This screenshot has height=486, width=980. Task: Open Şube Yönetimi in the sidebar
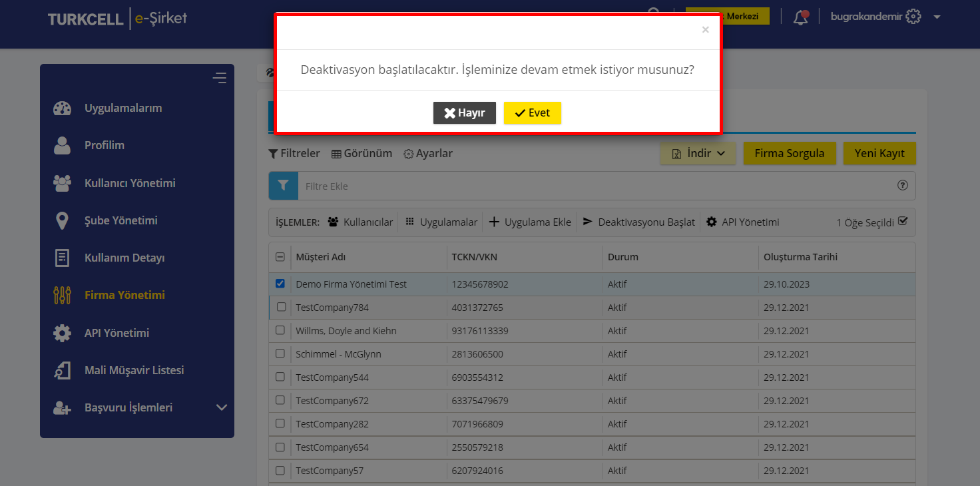coord(121,220)
